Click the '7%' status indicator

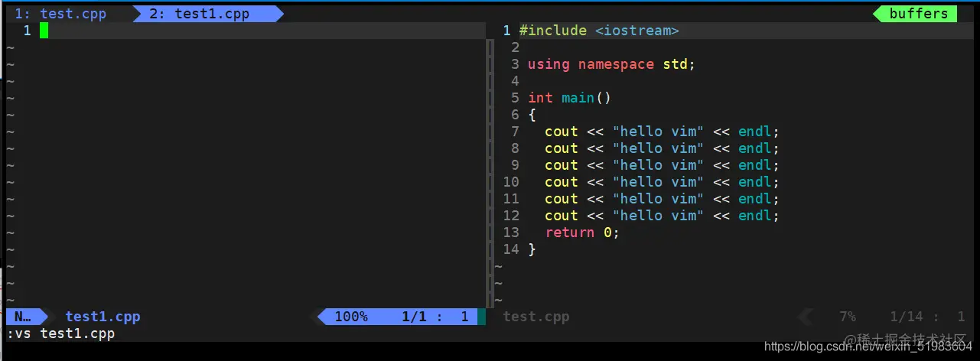848,317
